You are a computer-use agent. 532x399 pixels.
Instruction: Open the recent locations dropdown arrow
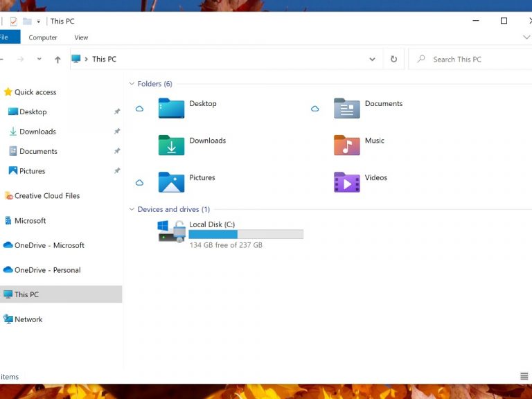(x=39, y=59)
